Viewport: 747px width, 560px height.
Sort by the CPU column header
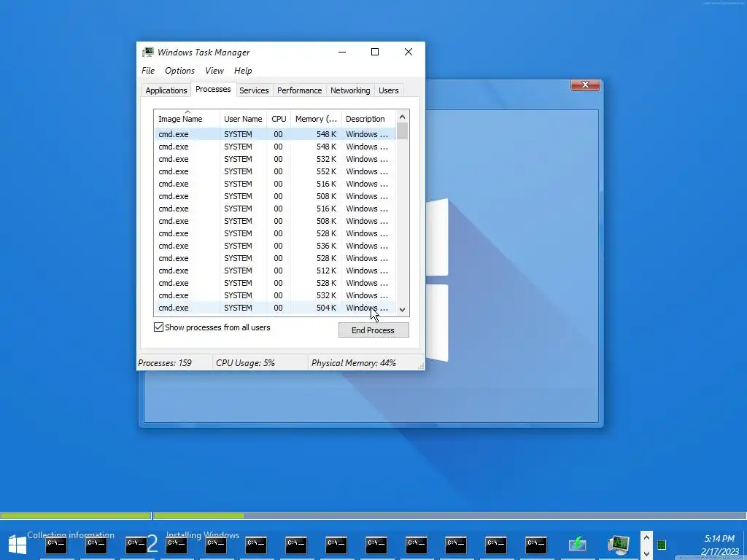(x=279, y=119)
